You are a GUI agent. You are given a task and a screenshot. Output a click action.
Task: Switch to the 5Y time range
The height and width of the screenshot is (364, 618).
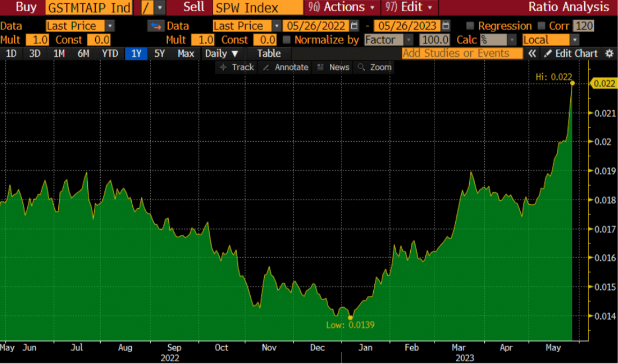click(x=160, y=54)
